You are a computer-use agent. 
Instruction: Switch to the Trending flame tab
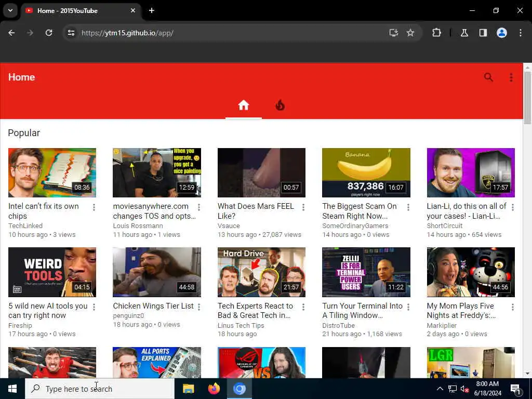(x=280, y=105)
